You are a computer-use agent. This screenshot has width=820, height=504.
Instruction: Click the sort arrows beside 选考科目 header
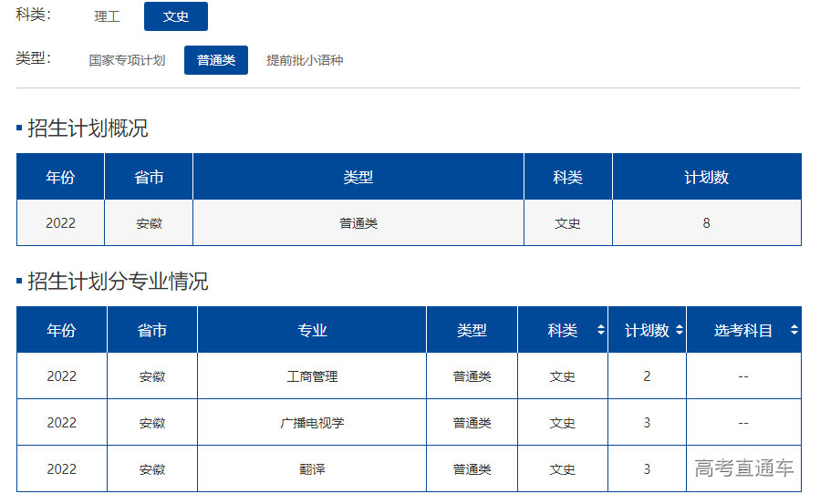(794, 331)
